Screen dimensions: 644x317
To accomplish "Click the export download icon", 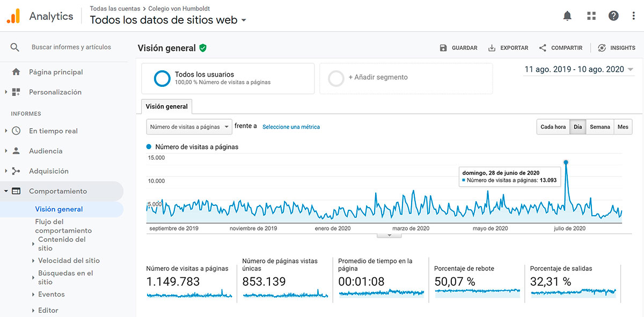I will coord(492,48).
